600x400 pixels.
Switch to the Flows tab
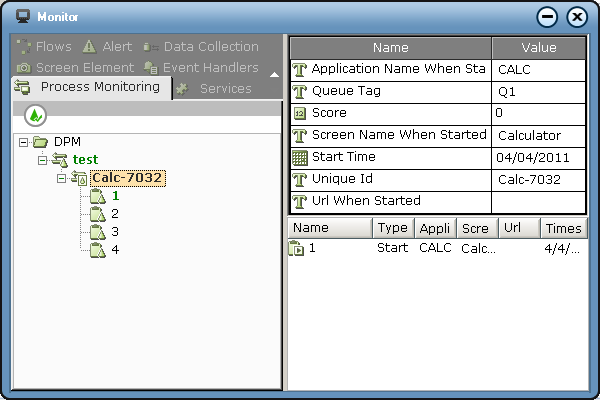[x=46, y=47]
